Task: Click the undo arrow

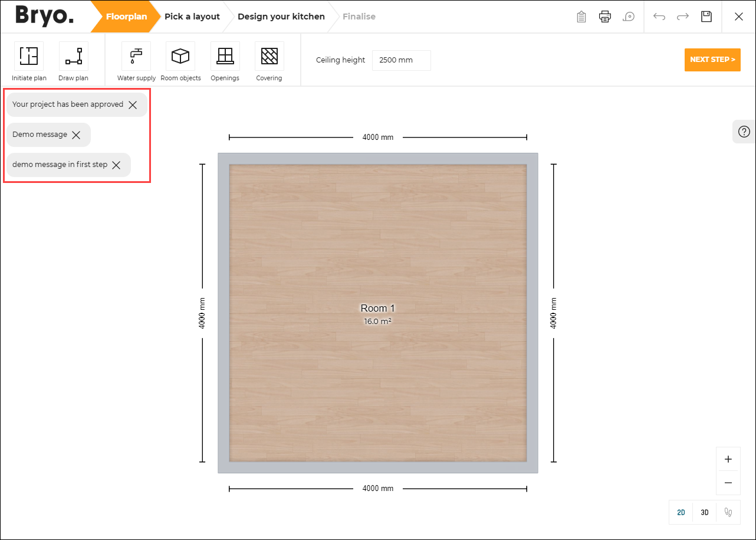Action: [x=659, y=17]
